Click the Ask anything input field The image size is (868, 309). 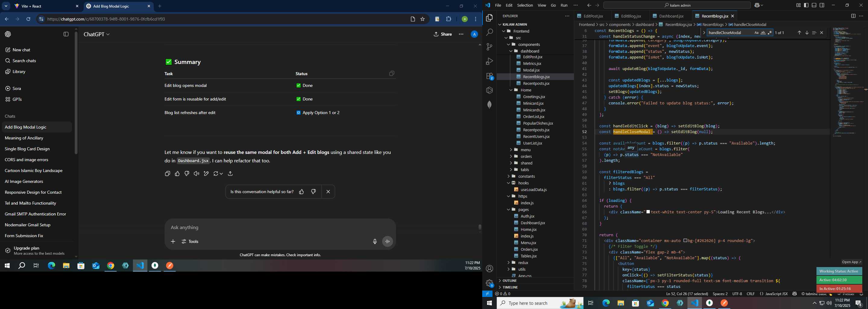(280, 228)
